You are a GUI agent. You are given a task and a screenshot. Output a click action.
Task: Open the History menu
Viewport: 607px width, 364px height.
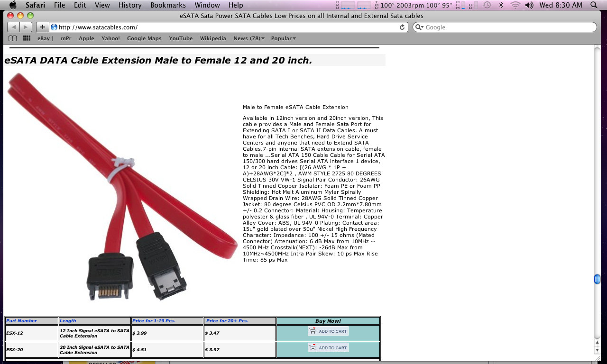coord(130,5)
